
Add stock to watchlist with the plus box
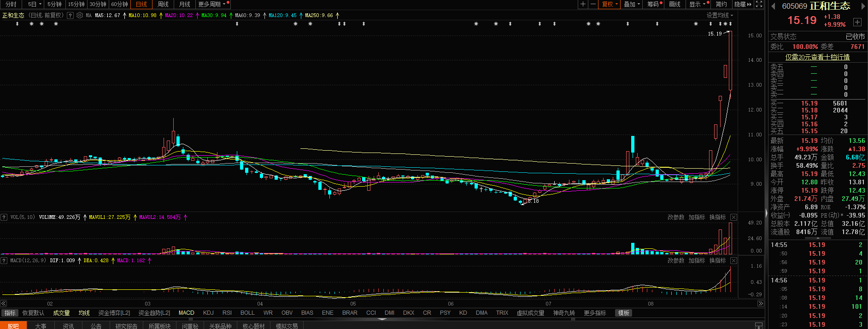point(857,22)
